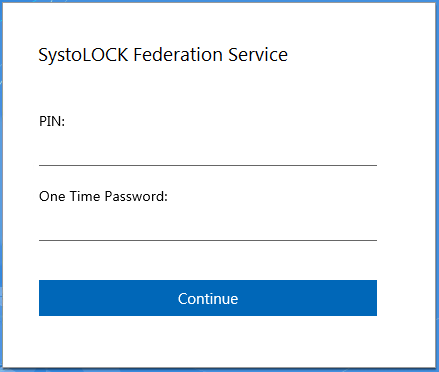This screenshot has width=439, height=372.
Task: Select the field below the PIN label
Action: 208,151
